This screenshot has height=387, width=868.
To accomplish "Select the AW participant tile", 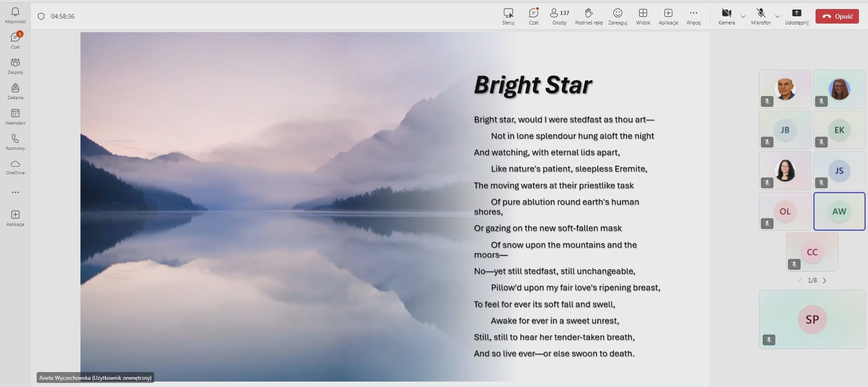I will [840, 211].
